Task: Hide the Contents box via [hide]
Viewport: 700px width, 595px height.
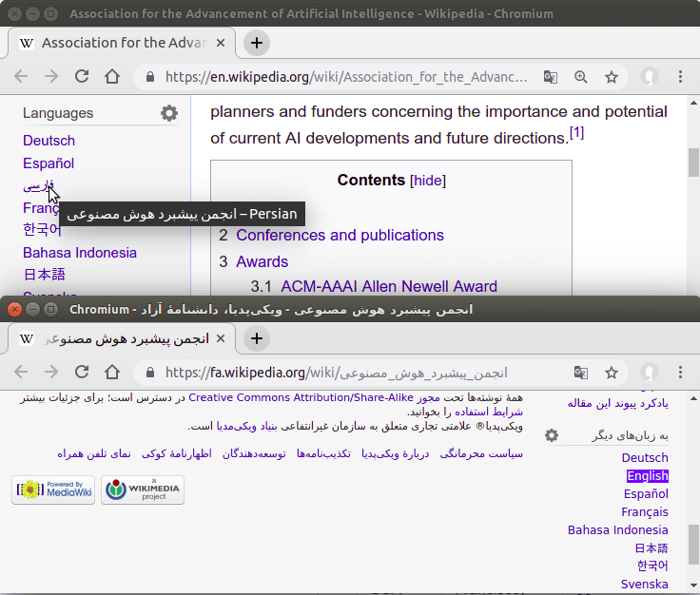Action: click(428, 181)
